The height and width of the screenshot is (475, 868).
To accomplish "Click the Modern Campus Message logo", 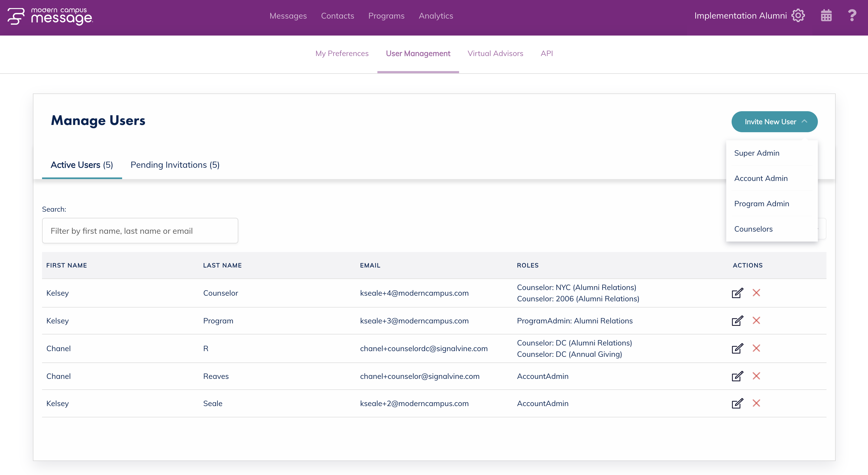I will tap(50, 16).
